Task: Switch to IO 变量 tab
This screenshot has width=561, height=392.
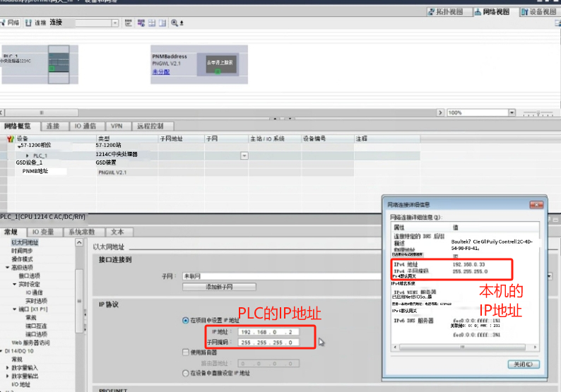Action: pyautogui.click(x=43, y=232)
